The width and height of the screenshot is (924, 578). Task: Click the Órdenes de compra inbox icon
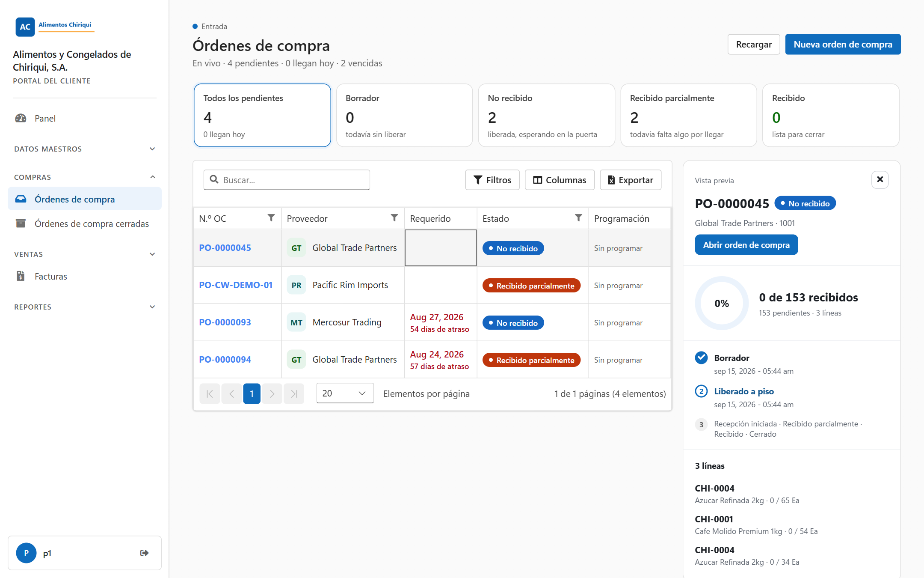point(21,199)
